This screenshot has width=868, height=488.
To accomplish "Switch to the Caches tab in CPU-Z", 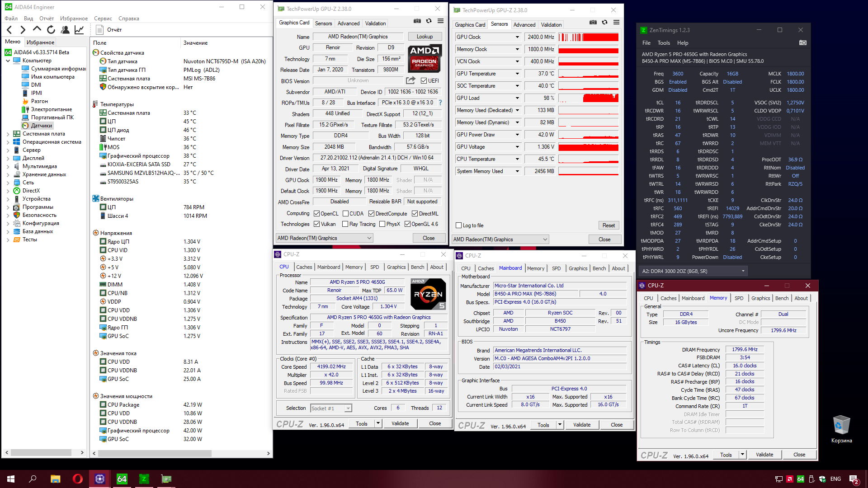I will (304, 267).
